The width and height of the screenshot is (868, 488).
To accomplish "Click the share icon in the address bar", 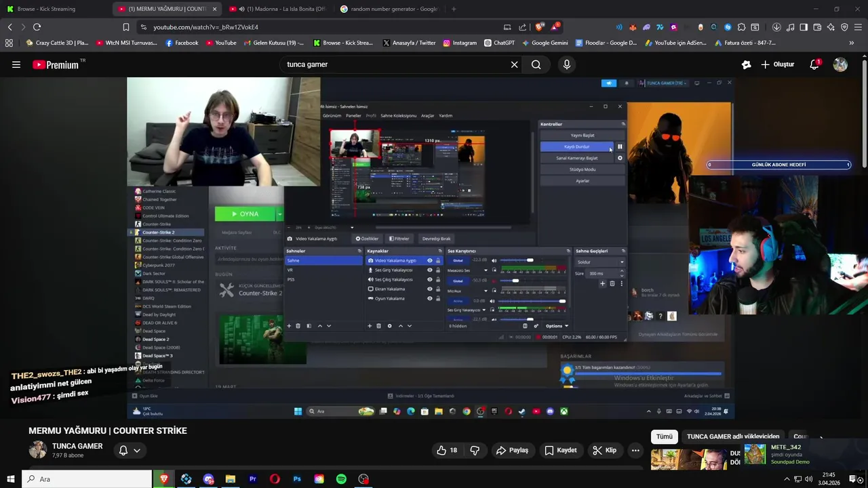I will (x=523, y=27).
